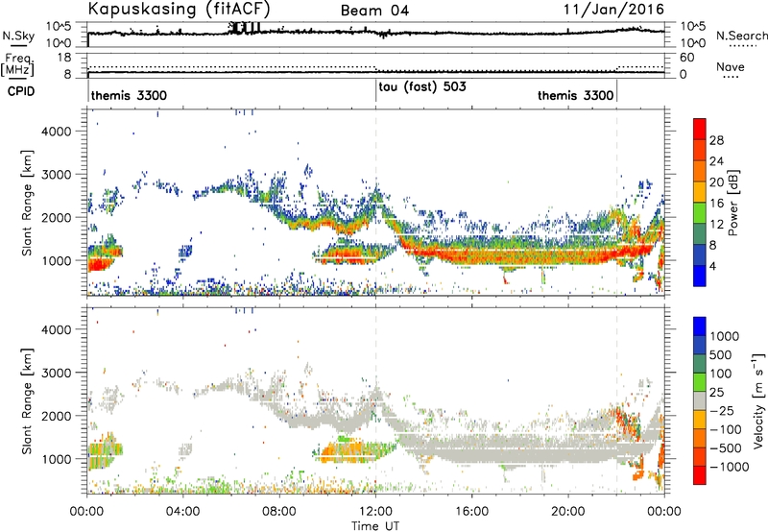Select the 'N.Search' legend label

(741, 36)
